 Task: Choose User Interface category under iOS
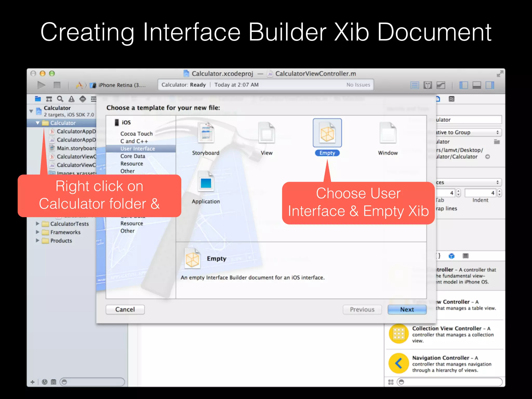tap(141, 149)
